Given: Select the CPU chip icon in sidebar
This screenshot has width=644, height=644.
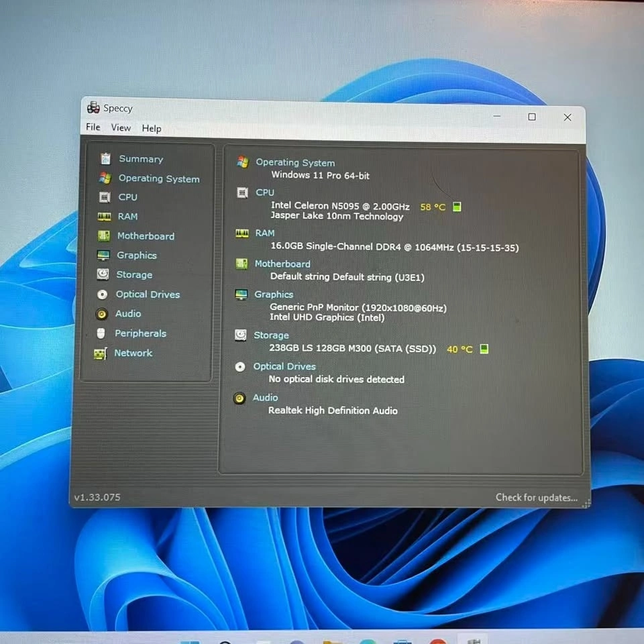Looking at the screenshot, I should (104, 197).
